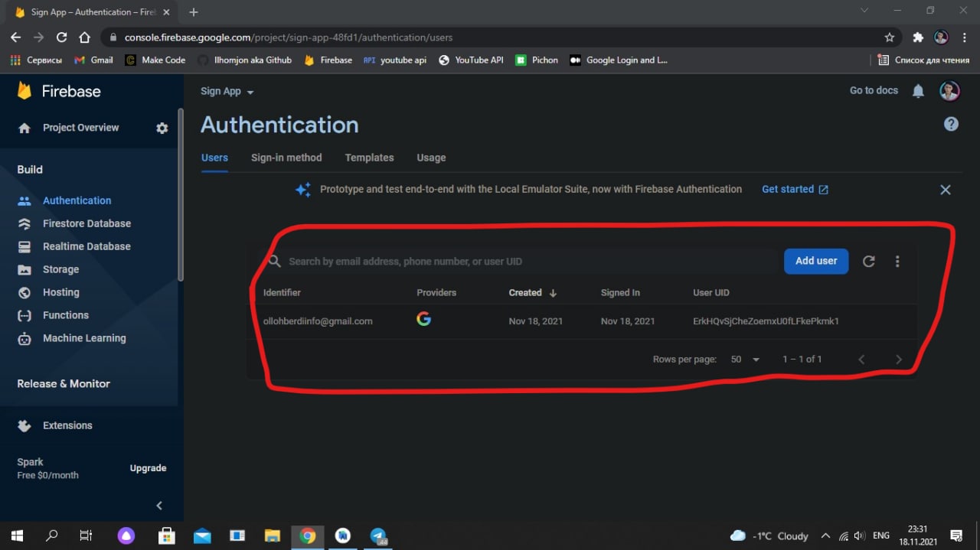The width and height of the screenshot is (980, 550).
Task: Sort by Created column arrow
Action: [x=553, y=293]
